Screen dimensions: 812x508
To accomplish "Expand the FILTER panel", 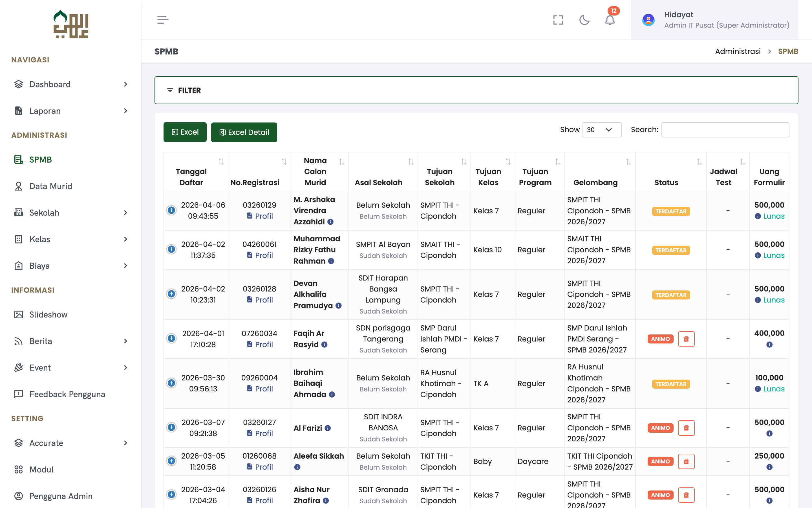I will pos(476,90).
